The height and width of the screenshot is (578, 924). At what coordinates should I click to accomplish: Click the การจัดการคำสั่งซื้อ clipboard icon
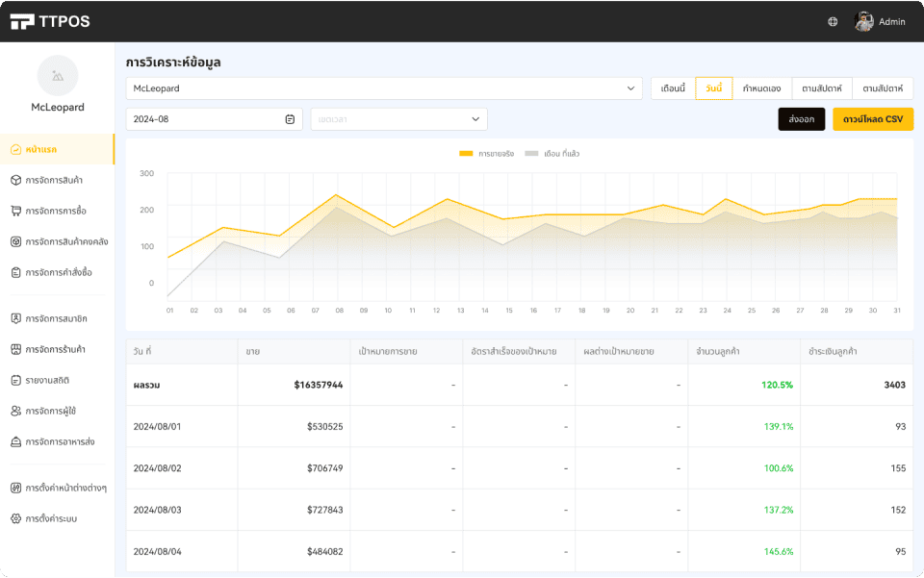tap(16, 272)
